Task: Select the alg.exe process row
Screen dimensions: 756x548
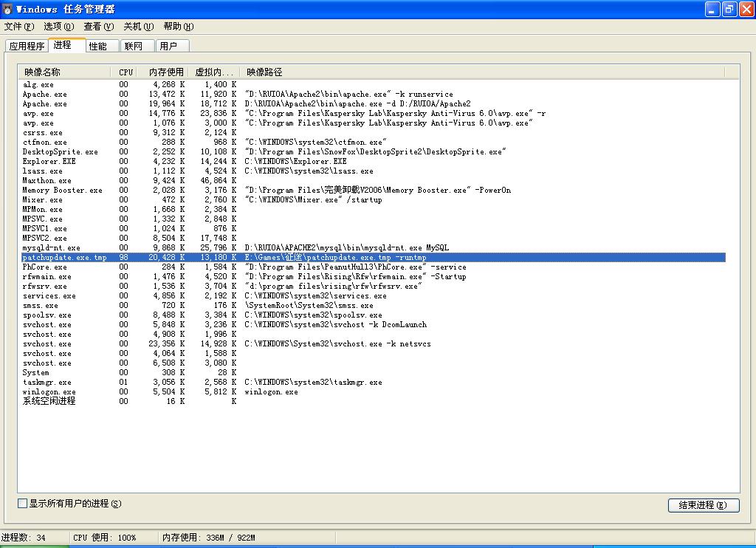Action: pyautogui.click(x=374, y=84)
